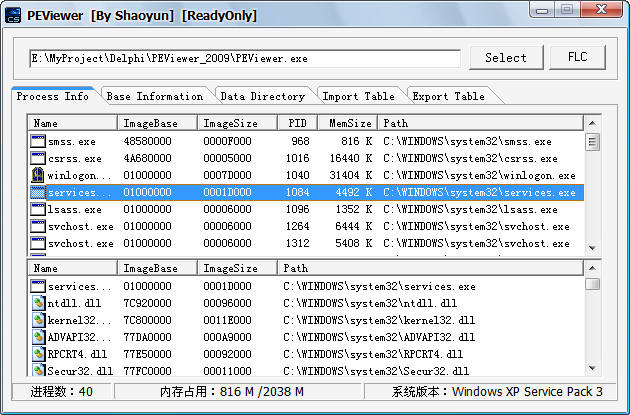
Task: Click the lsass.exe process icon
Action: (38, 209)
